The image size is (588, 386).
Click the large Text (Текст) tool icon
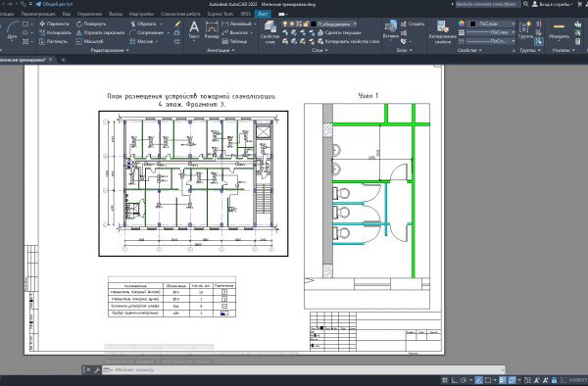(x=194, y=29)
